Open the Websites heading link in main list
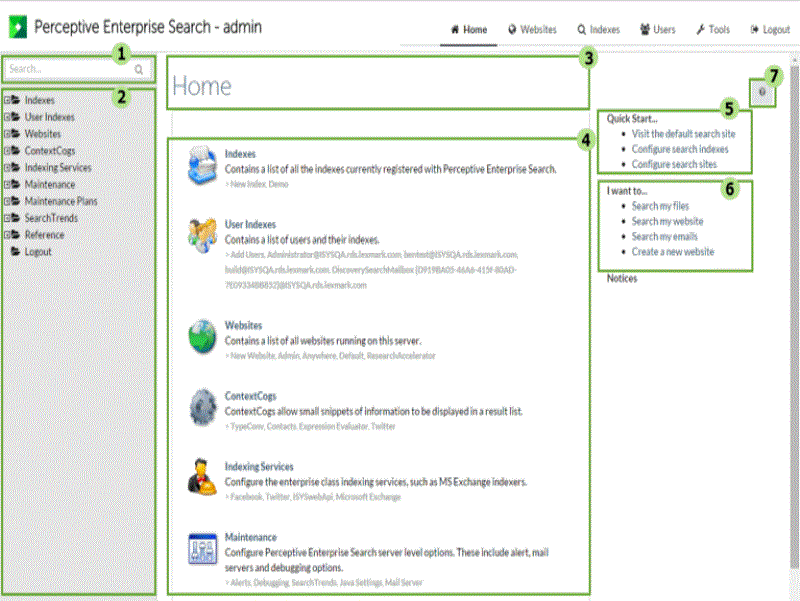Viewport: 800px width, 601px height. [243, 325]
